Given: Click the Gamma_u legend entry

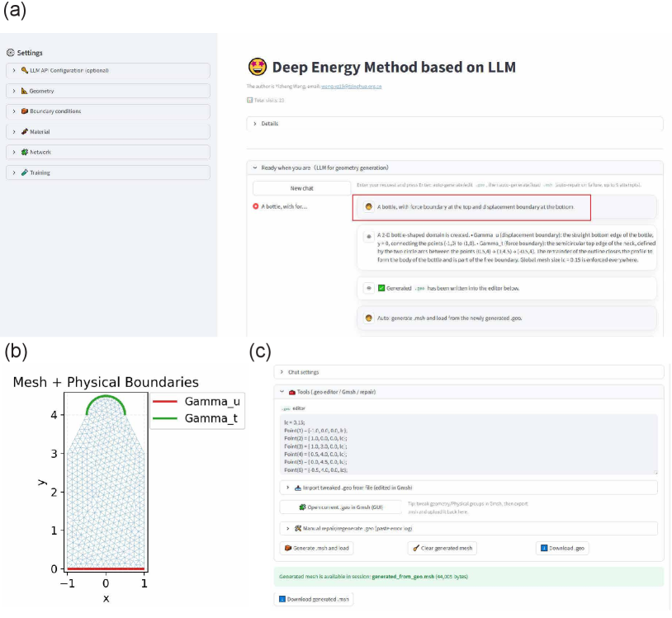Looking at the screenshot, I should 196,401.
